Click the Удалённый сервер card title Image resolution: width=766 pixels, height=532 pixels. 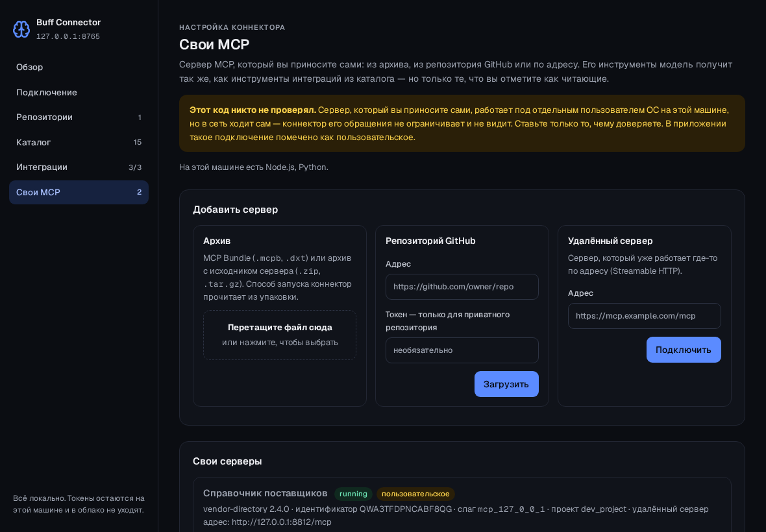[x=610, y=241]
